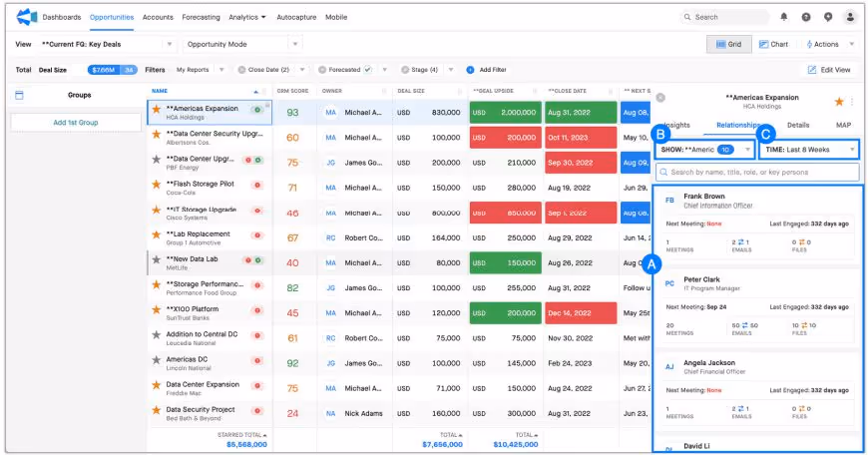Sort by CRM SCORE column header
This screenshot has height=455, width=868.
point(292,91)
